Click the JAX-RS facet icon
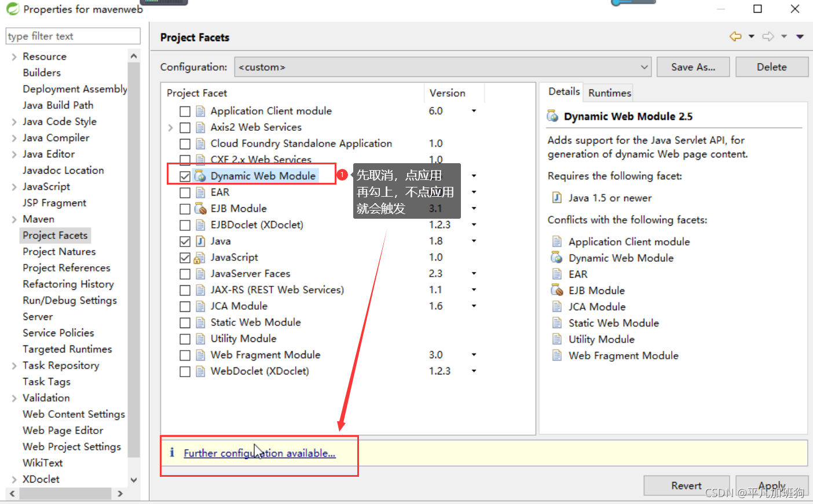The height and width of the screenshot is (504, 813). click(x=200, y=290)
